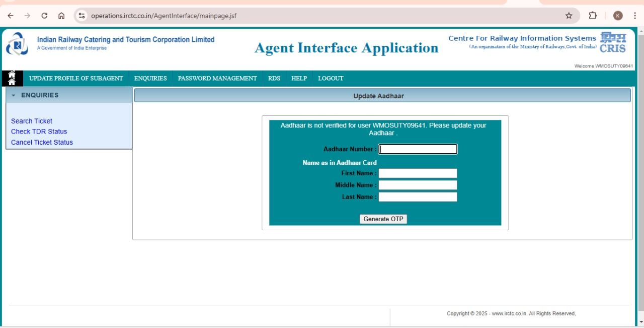The image size is (644, 328).
Task: Click LOGOUT in the navigation bar
Action: (x=331, y=78)
